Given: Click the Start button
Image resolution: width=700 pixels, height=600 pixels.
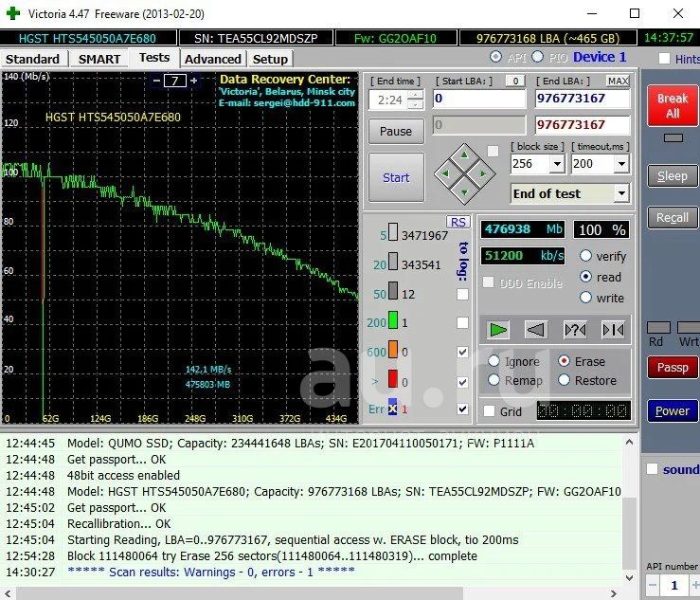Looking at the screenshot, I should coord(396,177).
